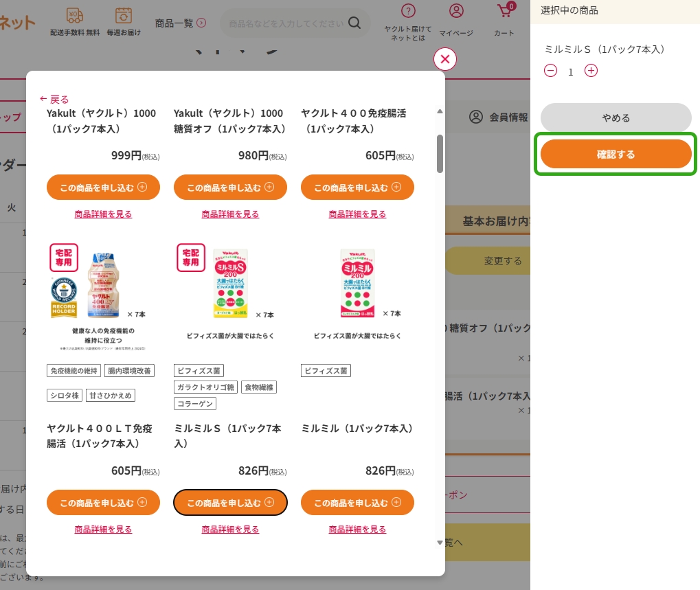View product details for ミルミル
The width and height of the screenshot is (700, 590).
point(357,530)
